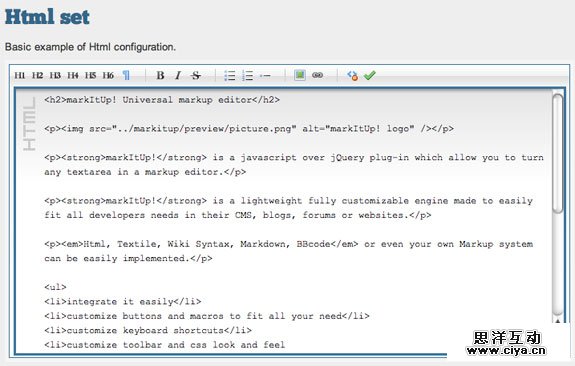
Task: Insert an ordered numbered list
Action: tap(248, 76)
